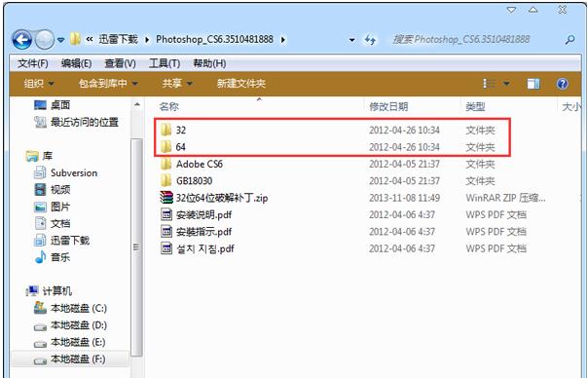Open 文档 library in sidebar
Viewport: 588px width, 378px height.
pyautogui.click(x=60, y=223)
